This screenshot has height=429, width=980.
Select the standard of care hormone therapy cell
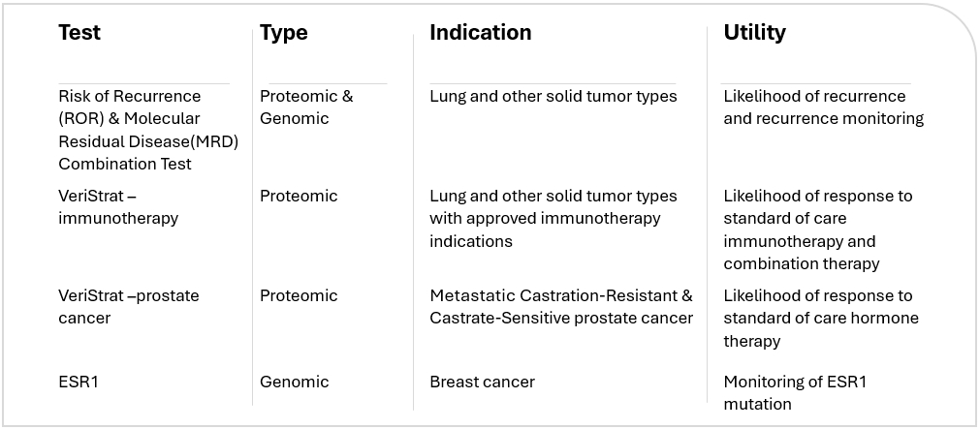pyautogui.click(x=819, y=318)
